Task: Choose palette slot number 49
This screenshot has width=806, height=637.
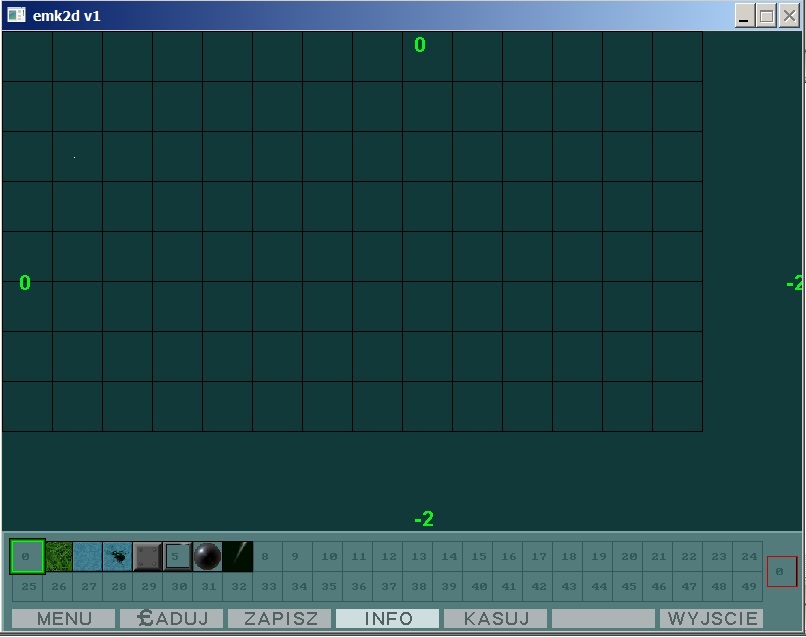Action: 748,587
